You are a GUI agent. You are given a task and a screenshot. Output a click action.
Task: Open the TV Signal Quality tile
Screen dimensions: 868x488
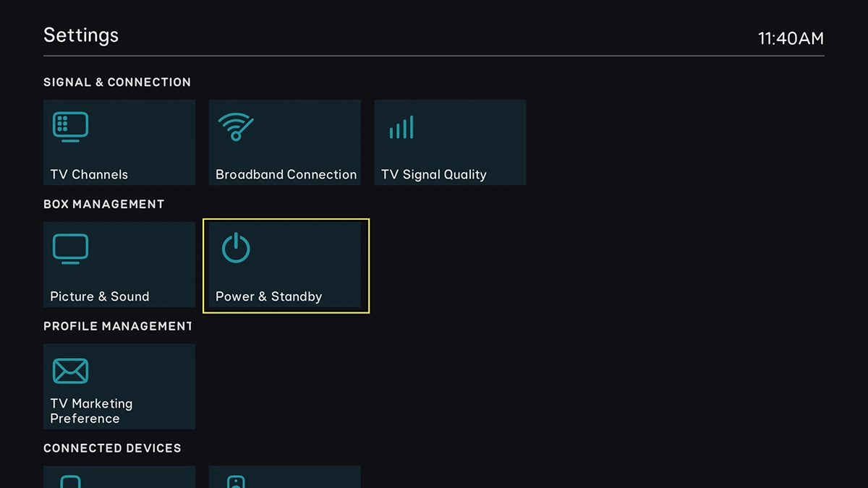click(450, 142)
